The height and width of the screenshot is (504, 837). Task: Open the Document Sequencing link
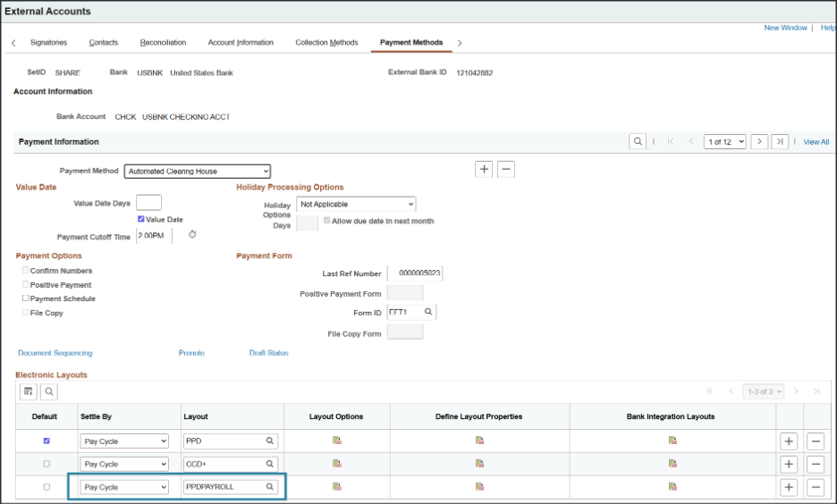click(55, 353)
